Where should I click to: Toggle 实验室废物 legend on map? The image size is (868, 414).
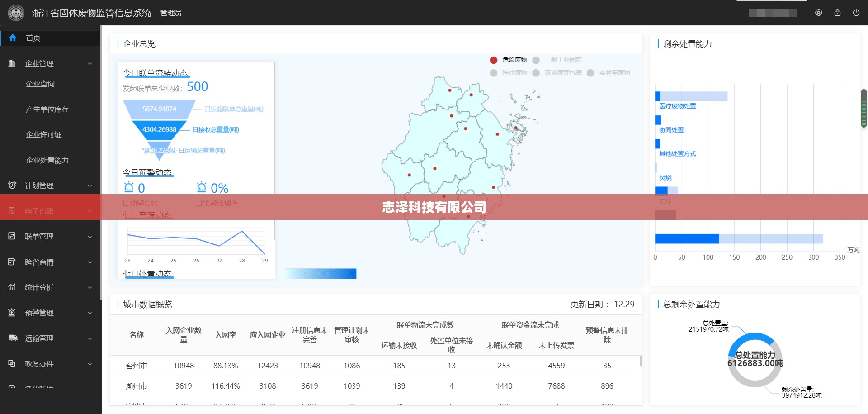click(x=608, y=72)
